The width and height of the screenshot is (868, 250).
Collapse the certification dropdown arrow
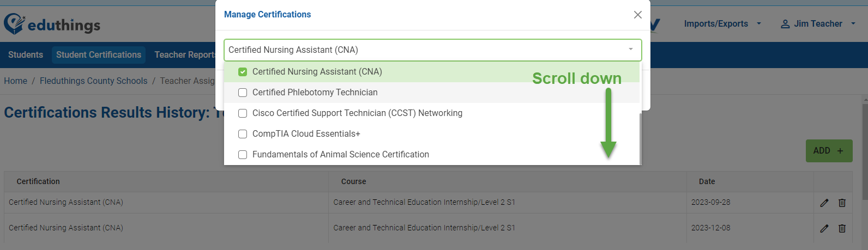click(631, 50)
